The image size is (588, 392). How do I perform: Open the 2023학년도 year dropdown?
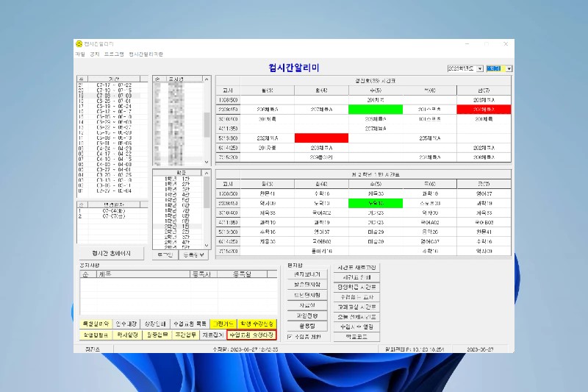pyautogui.click(x=480, y=68)
